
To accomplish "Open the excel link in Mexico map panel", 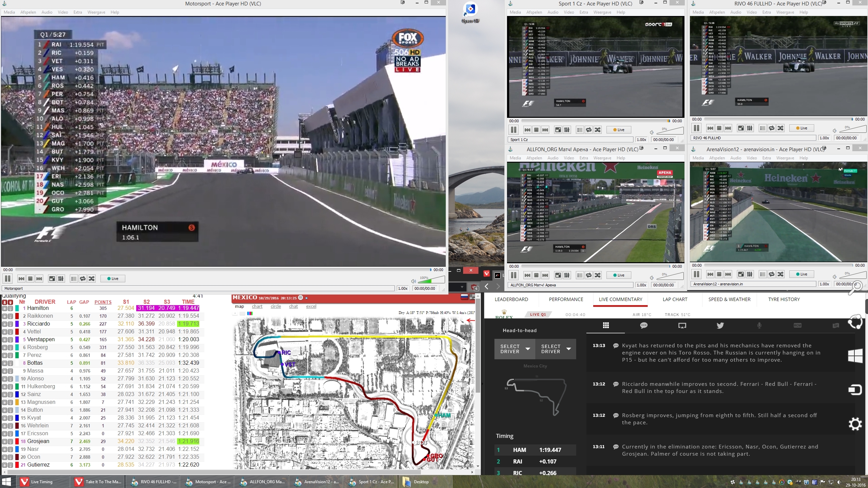I will 311,306.
